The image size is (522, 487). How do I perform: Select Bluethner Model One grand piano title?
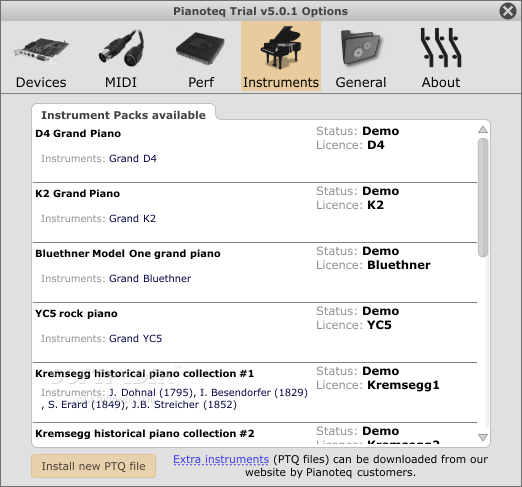pyautogui.click(x=128, y=254)
